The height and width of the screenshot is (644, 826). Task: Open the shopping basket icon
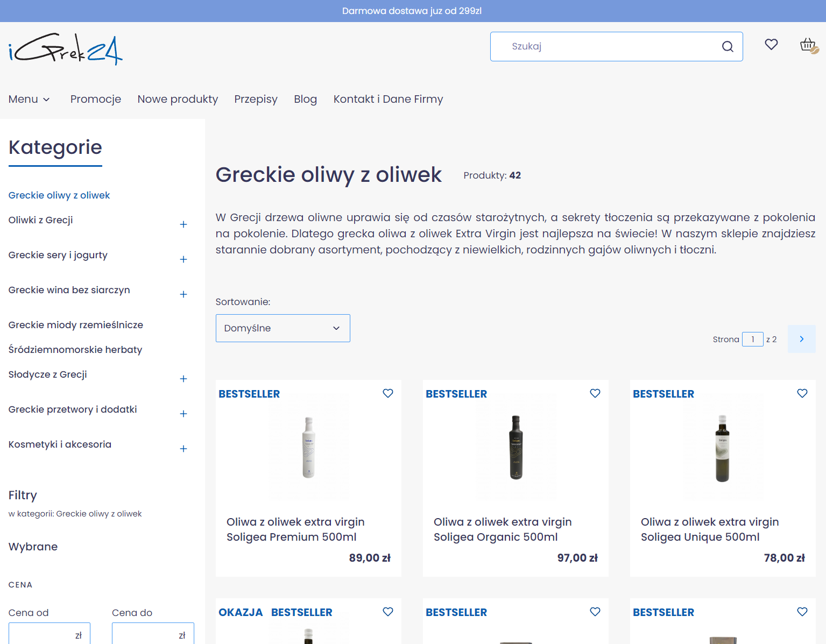pyautogui.click(x=807, y=45)
